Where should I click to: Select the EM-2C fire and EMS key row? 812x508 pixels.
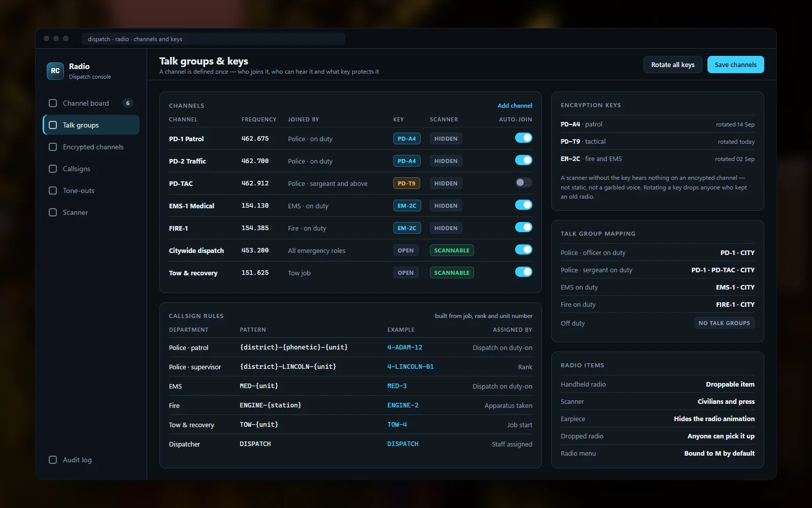(x=657, y=158)
